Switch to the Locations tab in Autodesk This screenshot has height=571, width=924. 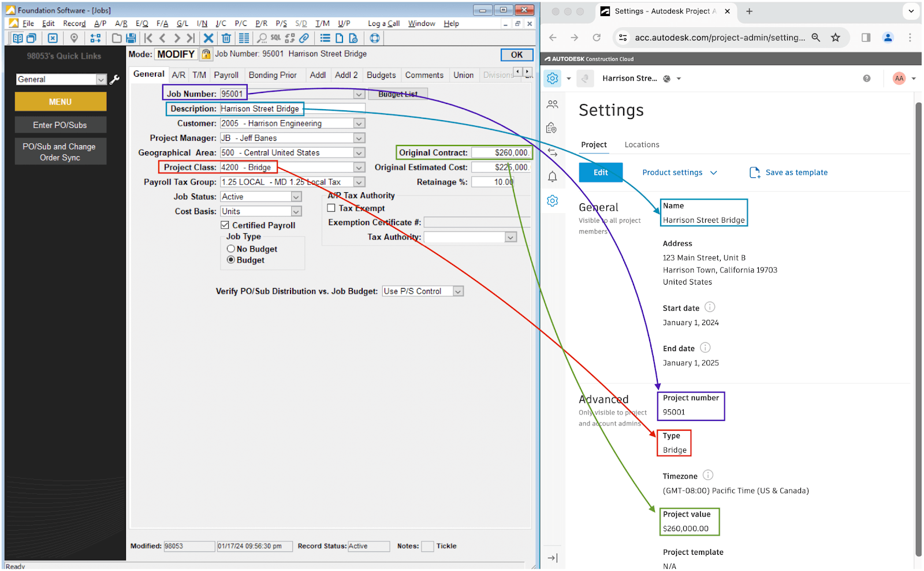pos(642,145)
